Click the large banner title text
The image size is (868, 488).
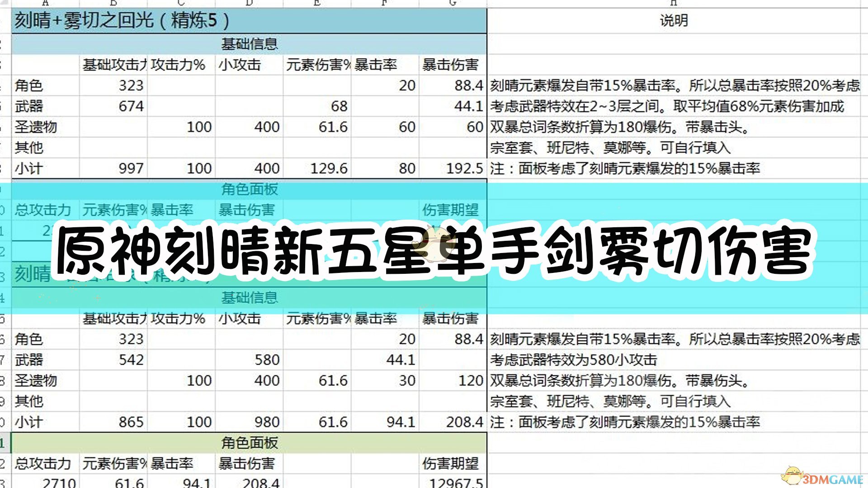click(x=434, y=251)
